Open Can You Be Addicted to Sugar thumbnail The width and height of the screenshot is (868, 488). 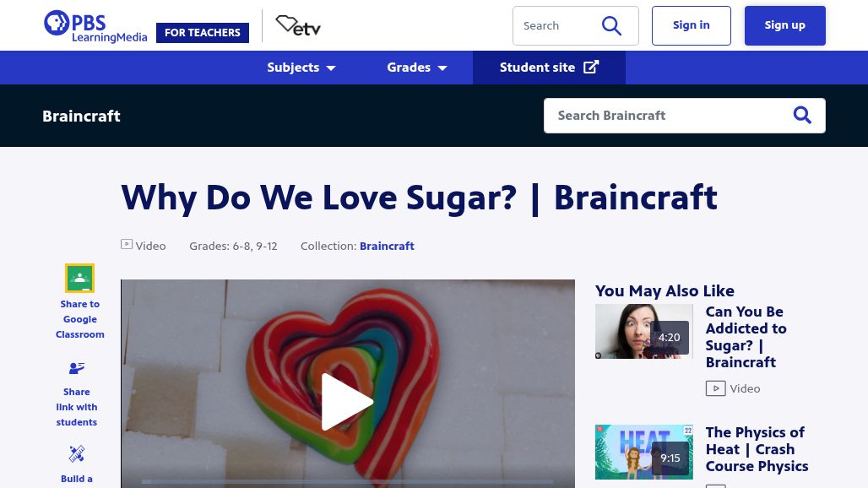[x=643, y=332]
